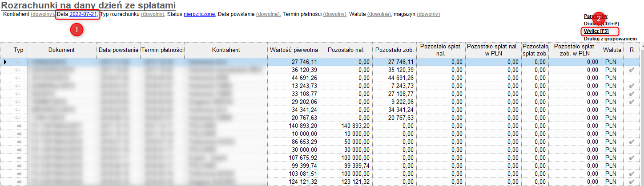Toggle the R checkmark in the 29 202,06 row
644x186 pixels.
pos(632,102)
